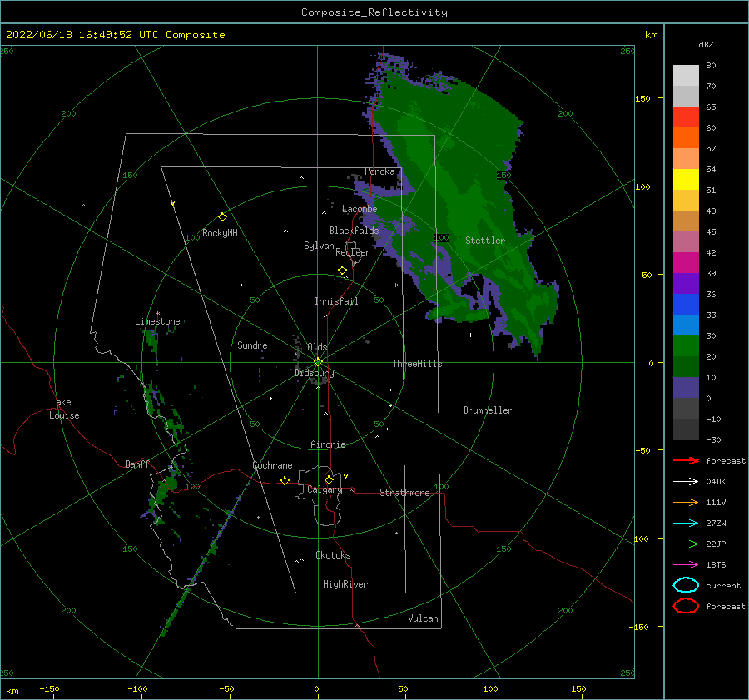
Task: Click the blue swatch between 36 and 33 dBZ
Action: 686,305
